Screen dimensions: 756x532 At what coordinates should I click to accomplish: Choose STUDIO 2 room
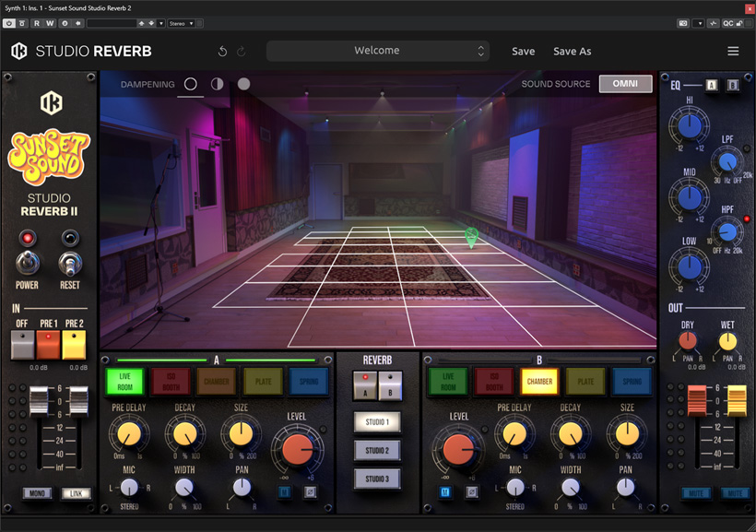[x=377, y=450]
